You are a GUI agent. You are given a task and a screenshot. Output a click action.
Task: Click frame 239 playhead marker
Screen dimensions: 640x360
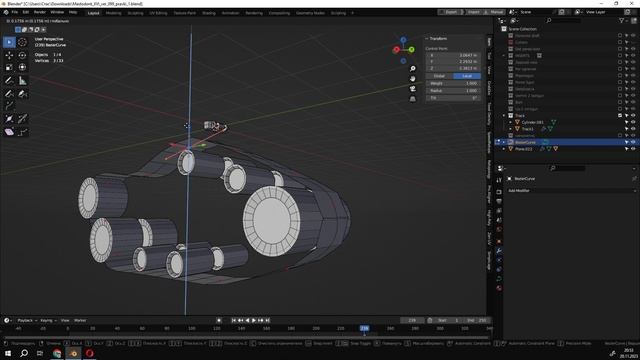(364, 328)
